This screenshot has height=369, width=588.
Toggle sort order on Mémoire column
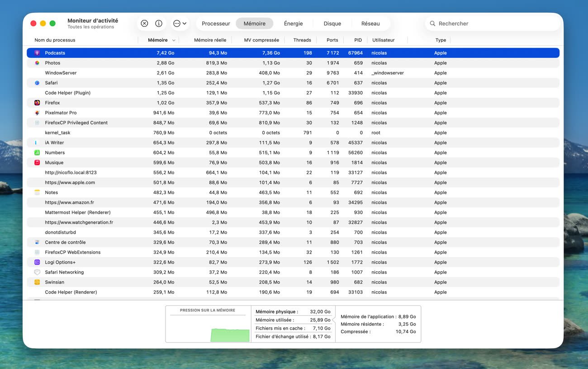pos(158,40)
